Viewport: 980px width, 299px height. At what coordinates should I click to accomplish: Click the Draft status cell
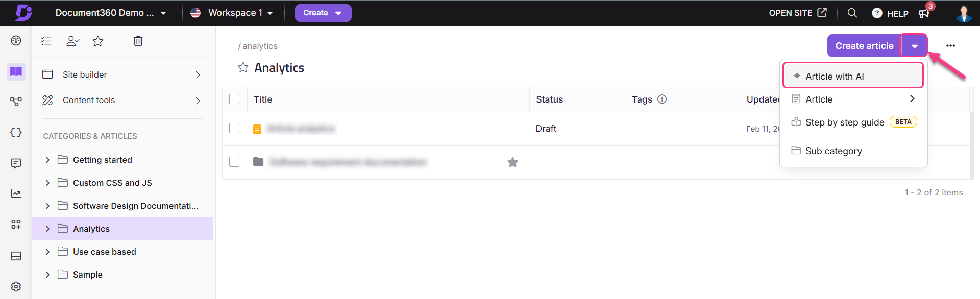546,129
